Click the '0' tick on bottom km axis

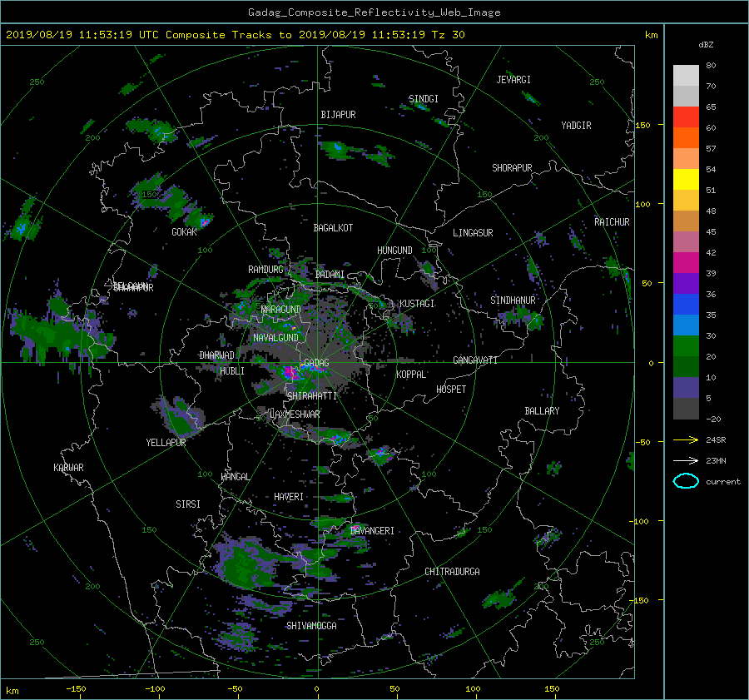click(316, 688)
